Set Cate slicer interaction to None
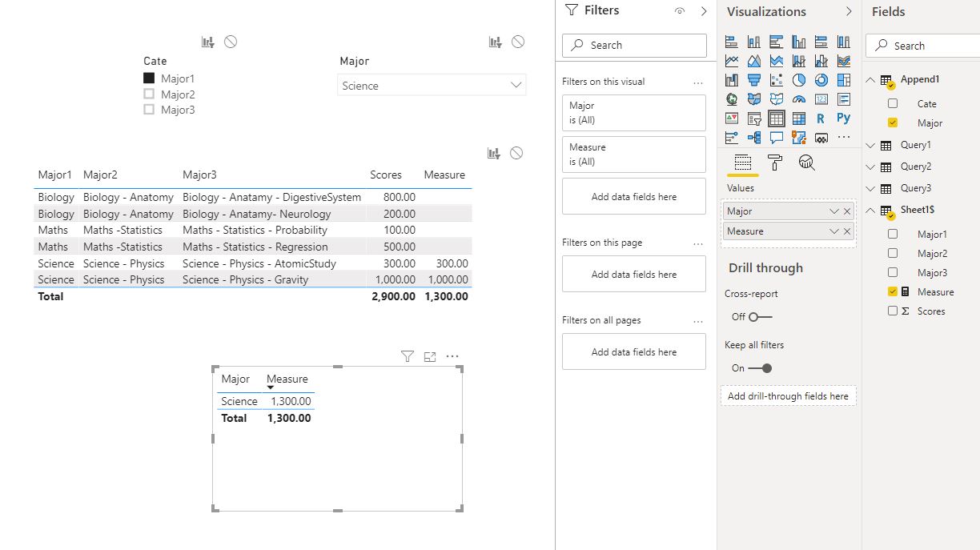This screenshot has height=550, width=980. tap(231, 42)
